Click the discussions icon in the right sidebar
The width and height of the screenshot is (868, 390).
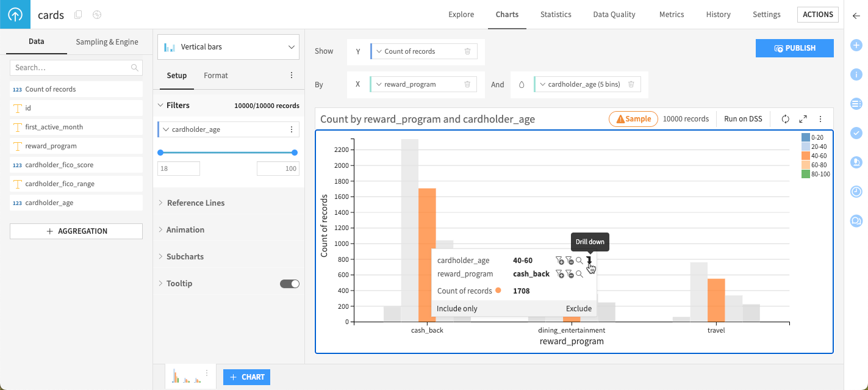pos(856,221)
